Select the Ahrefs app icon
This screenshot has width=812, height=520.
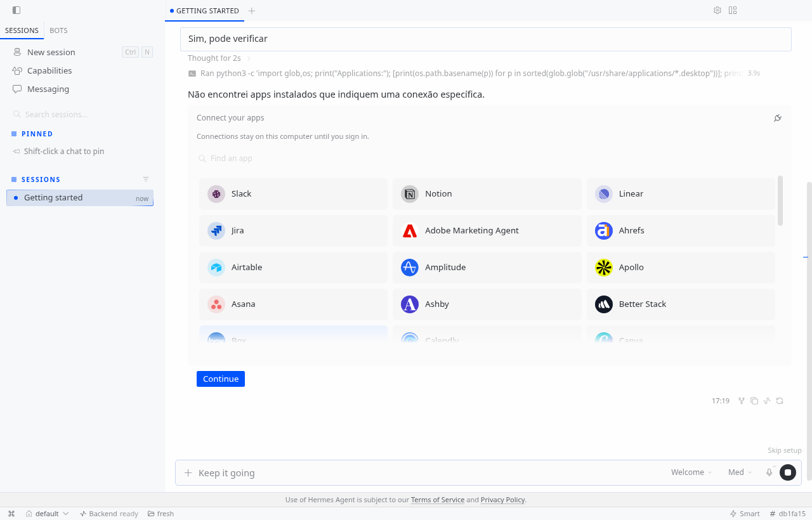click(604, 231)
